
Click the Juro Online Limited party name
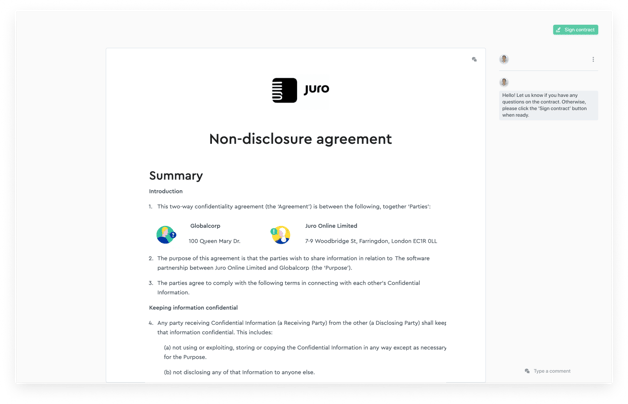coord(331,226)
